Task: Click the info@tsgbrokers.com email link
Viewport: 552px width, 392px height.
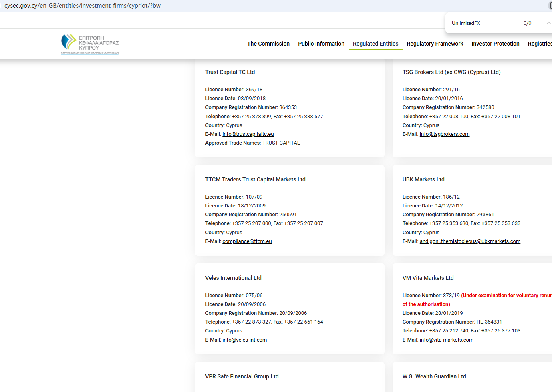Action: [x=444, y=134]
